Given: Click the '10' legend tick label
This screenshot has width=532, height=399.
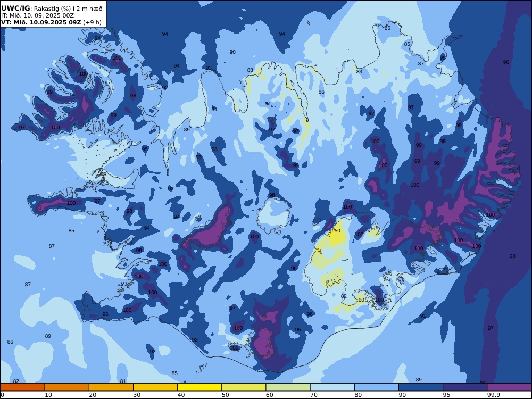Looking at the screenshot, I should point(48,395).
